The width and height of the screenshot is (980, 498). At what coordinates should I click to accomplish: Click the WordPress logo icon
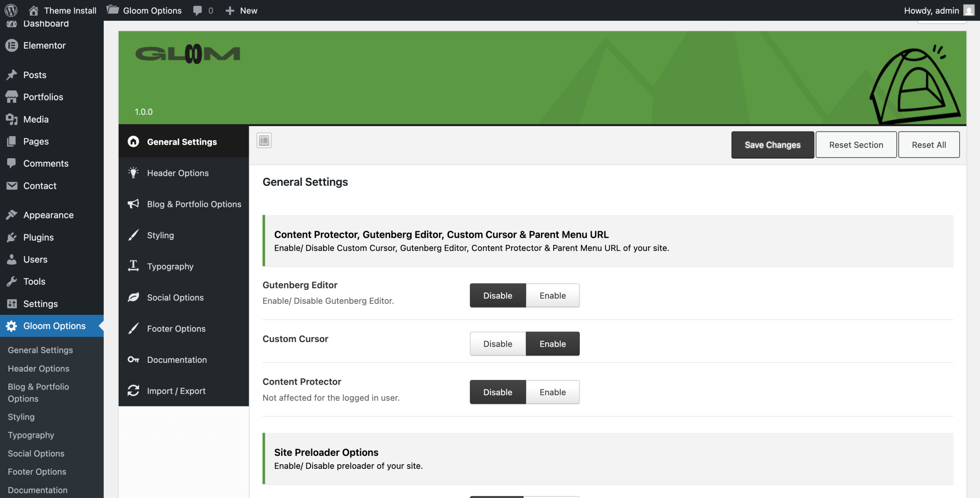point(11,10)
